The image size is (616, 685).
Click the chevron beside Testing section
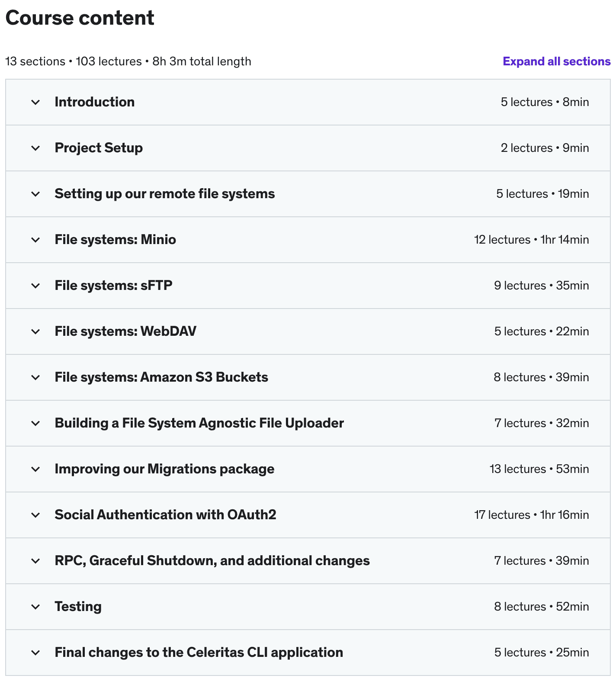point(36,607)
